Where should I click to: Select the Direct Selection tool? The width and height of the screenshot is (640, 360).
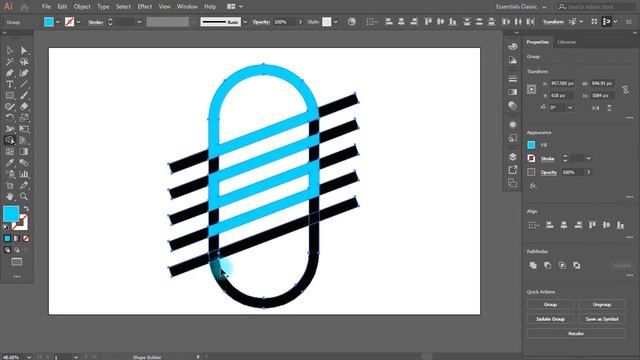[24, 51]
